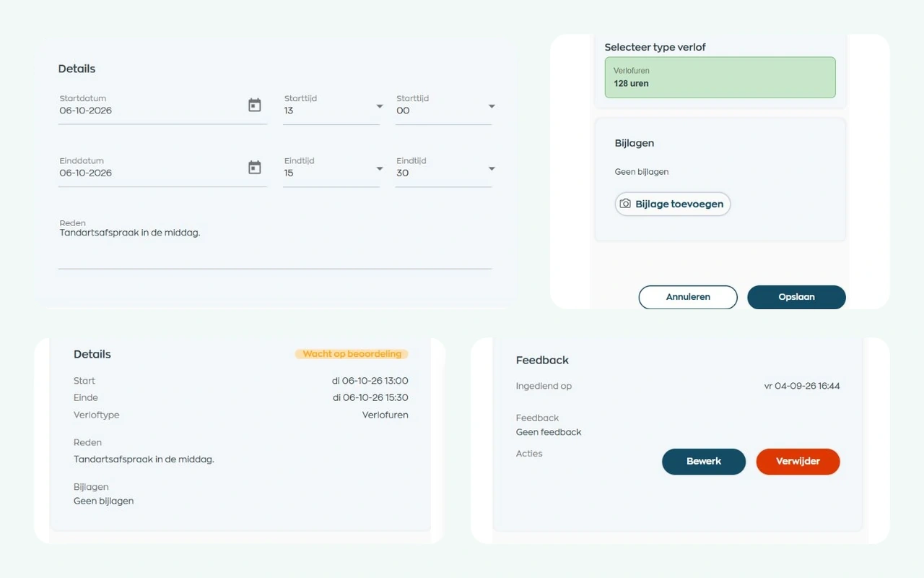
Task: Click the 'Wacht op beoordeling' status badge
Action: tap(352, 354)
